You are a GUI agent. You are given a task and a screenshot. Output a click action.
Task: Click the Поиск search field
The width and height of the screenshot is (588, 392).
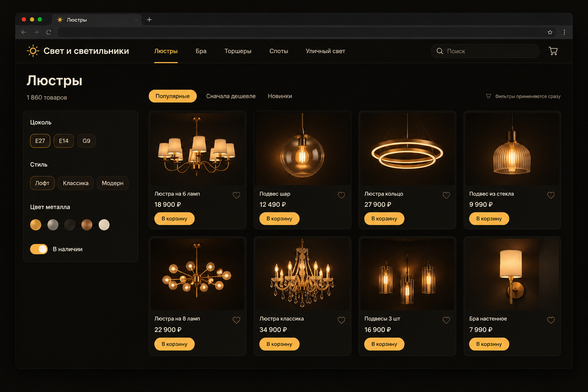[x=485, y=51]
